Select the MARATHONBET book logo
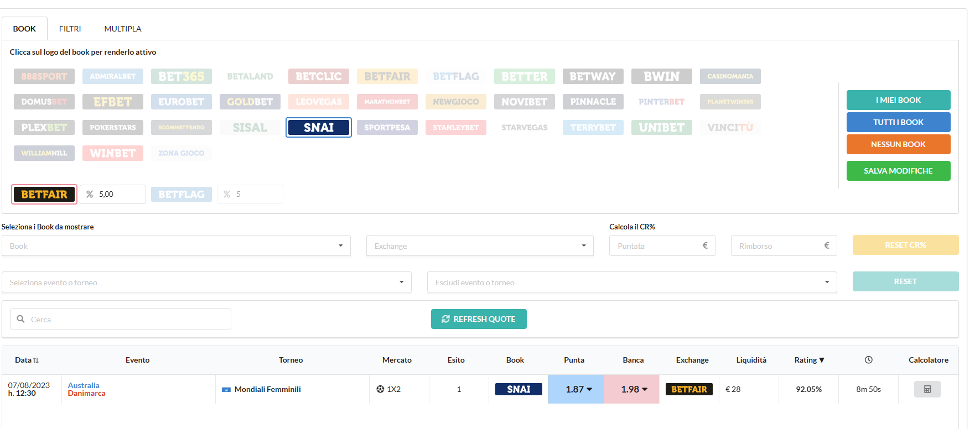The image size is (980, 429). point(387,102)
